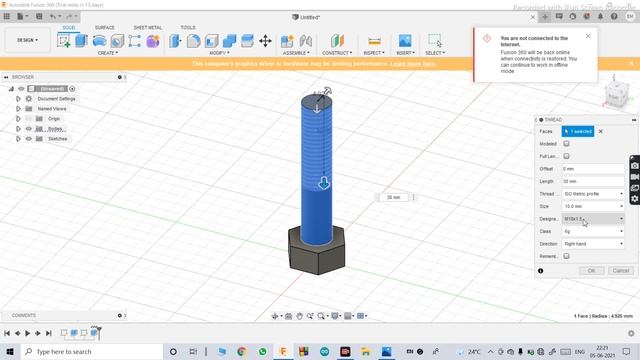
Task: Toggle the Modeled checkbox
Action: coord(567,144)
